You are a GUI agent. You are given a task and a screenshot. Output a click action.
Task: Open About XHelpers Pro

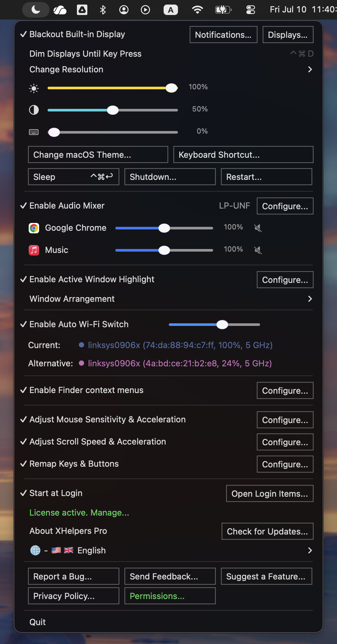[68, 531]
